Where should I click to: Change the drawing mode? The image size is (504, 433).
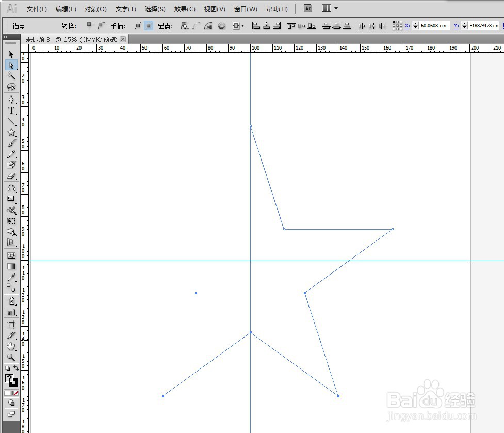point(11,403)
